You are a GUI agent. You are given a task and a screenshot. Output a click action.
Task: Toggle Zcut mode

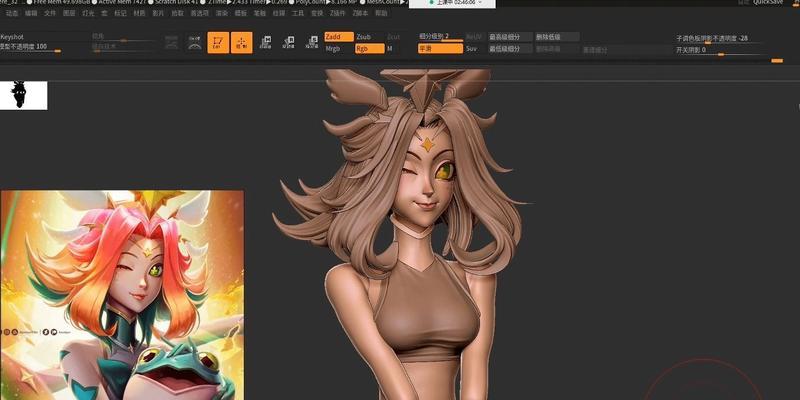point(393,37)
